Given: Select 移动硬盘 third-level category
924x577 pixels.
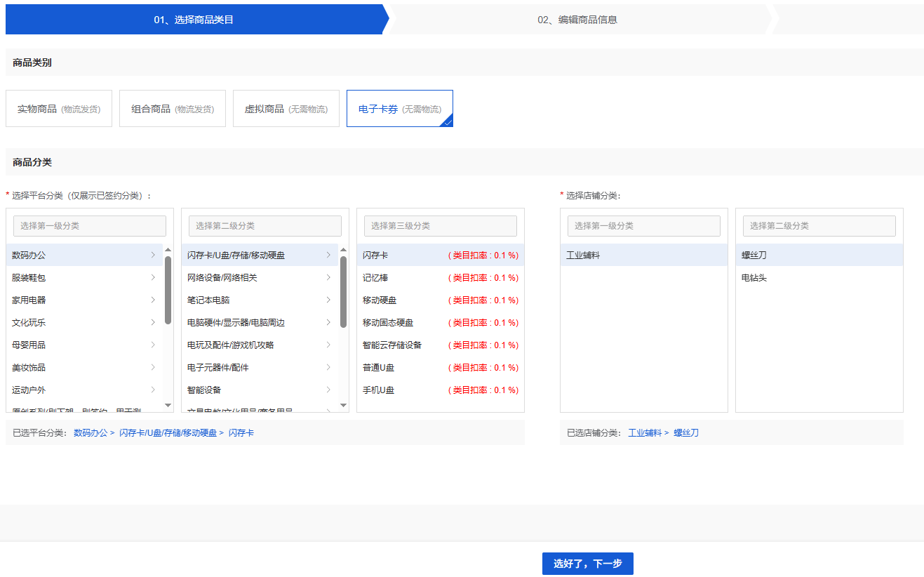Looking at the screenshot, I should 441,300.
